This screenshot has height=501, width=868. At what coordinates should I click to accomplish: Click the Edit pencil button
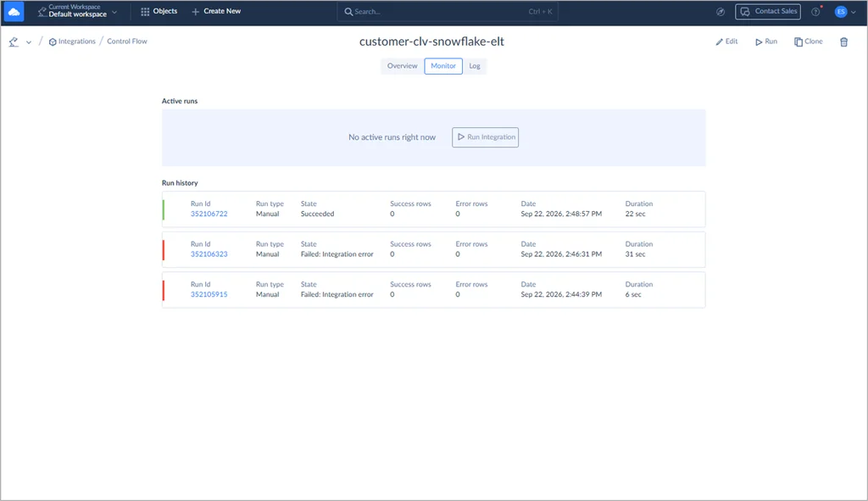pos(726,42)
